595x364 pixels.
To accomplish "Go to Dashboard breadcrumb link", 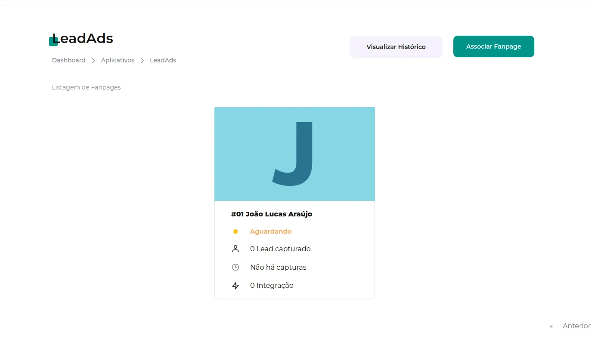I will (69, 60).
